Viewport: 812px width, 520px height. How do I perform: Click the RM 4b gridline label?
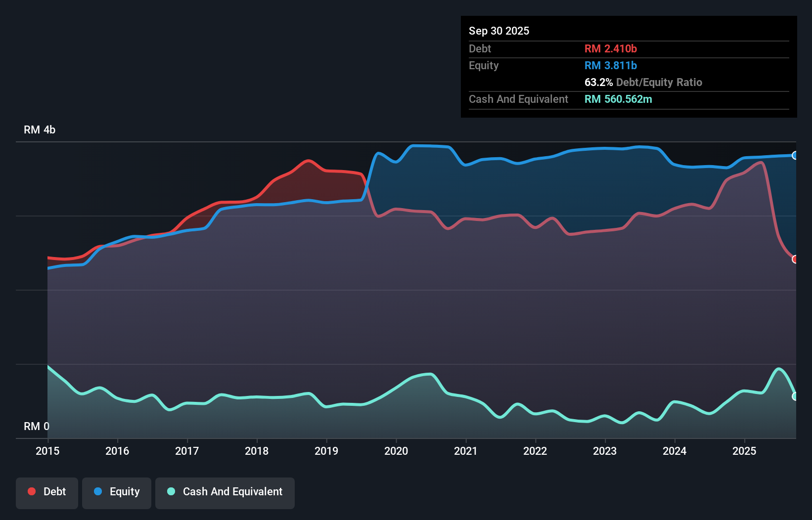click(x=40, y=130)
